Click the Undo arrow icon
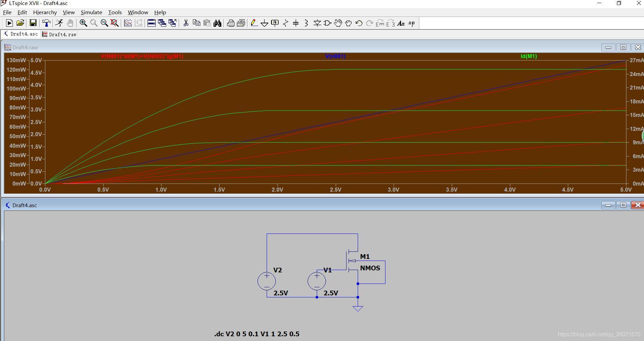644x341 pixels. [x=359, y=23]
